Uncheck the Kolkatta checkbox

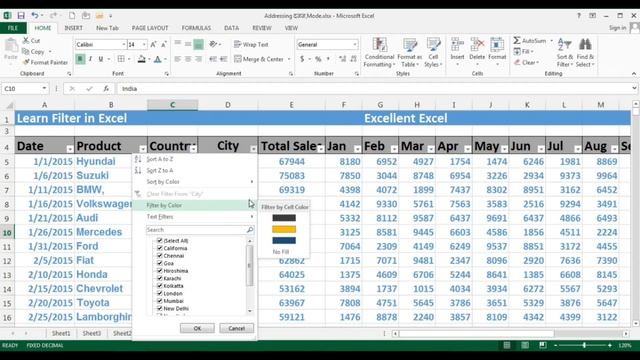click(160, 286)
